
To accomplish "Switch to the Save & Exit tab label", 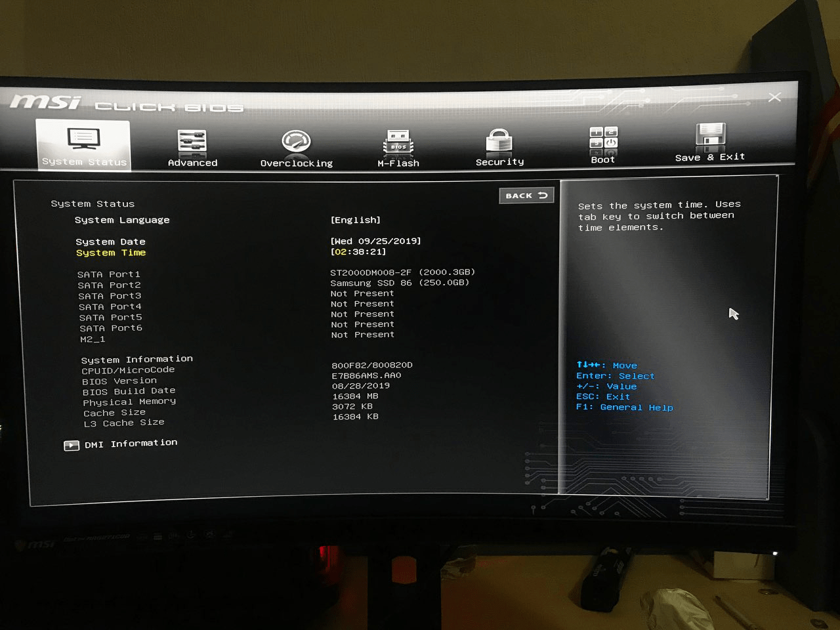I will (710, 157).
